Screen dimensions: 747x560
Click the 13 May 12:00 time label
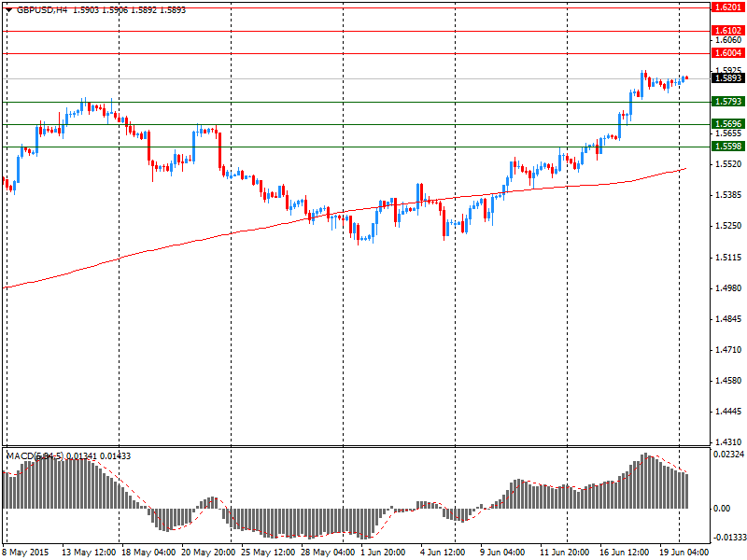89,553
